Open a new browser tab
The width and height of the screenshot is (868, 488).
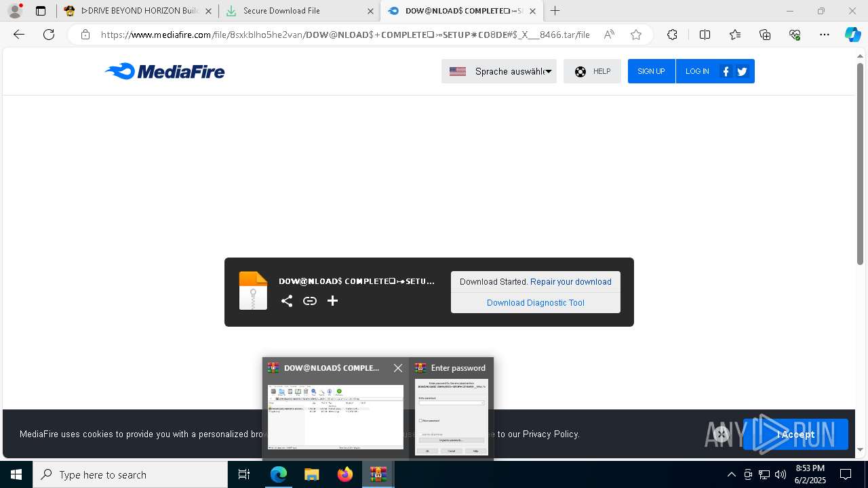[555, 11]
